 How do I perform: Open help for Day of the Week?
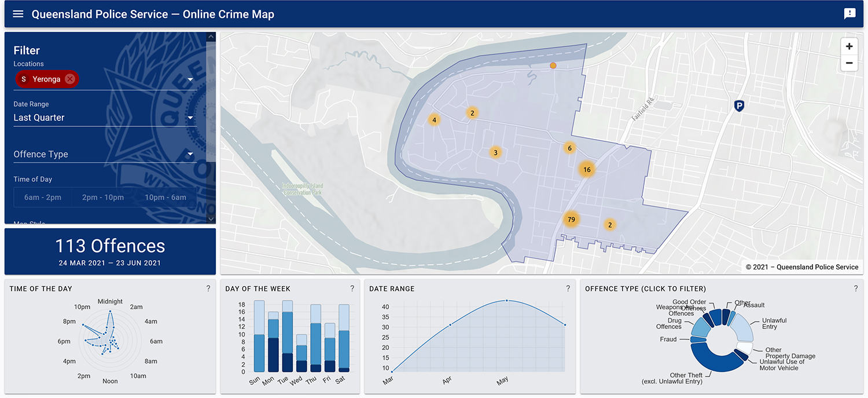tap(352, 289)
